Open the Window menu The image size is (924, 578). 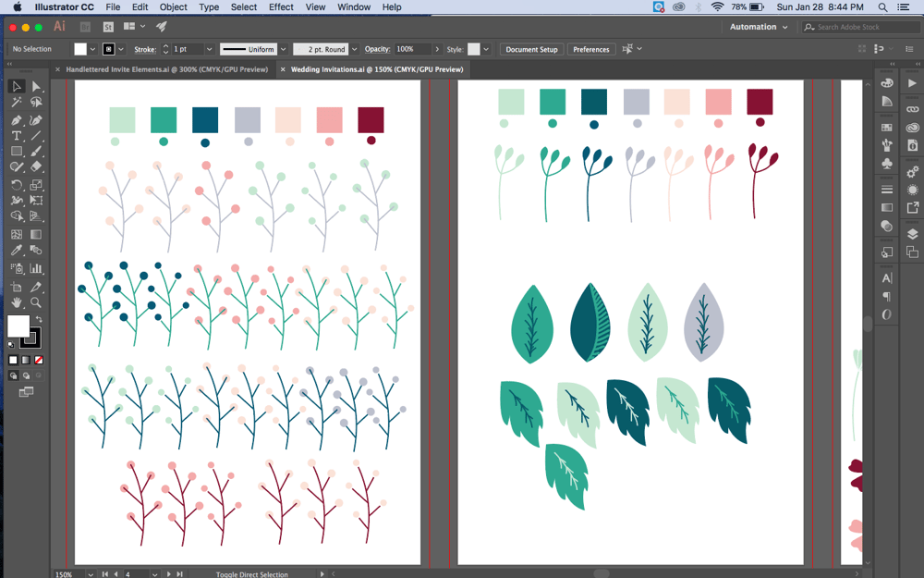[354, 7]
